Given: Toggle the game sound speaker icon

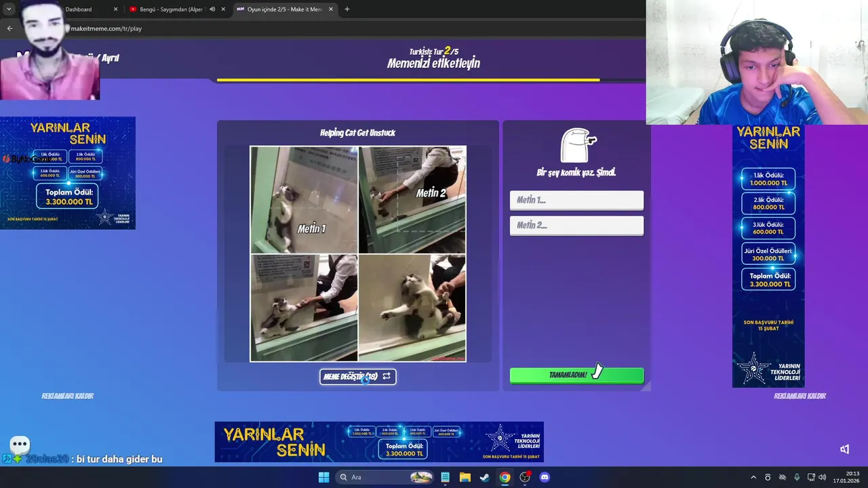Looking at the screenshot, I should click(x=844, y=449).
